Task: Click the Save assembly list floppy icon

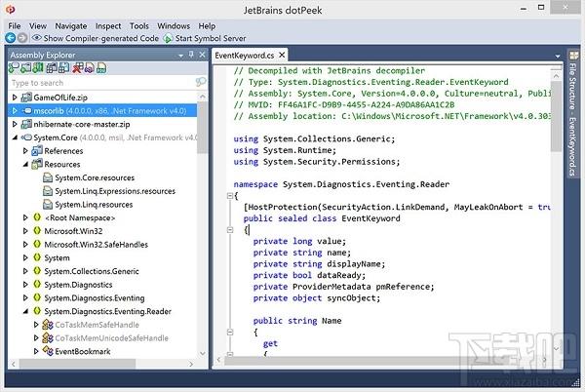Action: coord(63,68)
